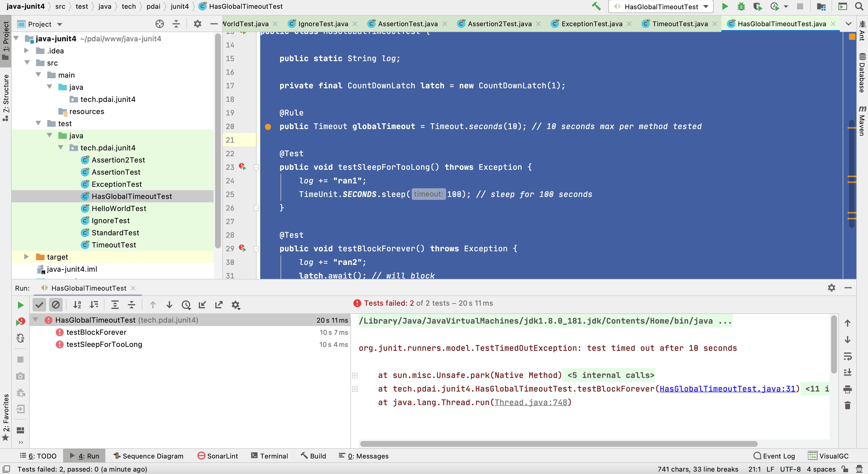Click the Debug bug icon in top toolbar

(x=741, y=6)
